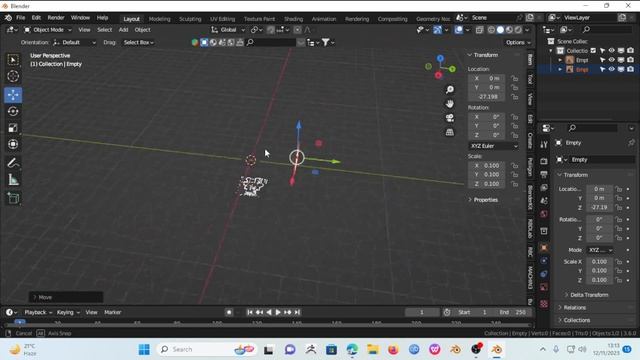Viewport: 640px width, 360px height.
Task: Toggle Collection visibility eye icon
Action: [611, 51]
